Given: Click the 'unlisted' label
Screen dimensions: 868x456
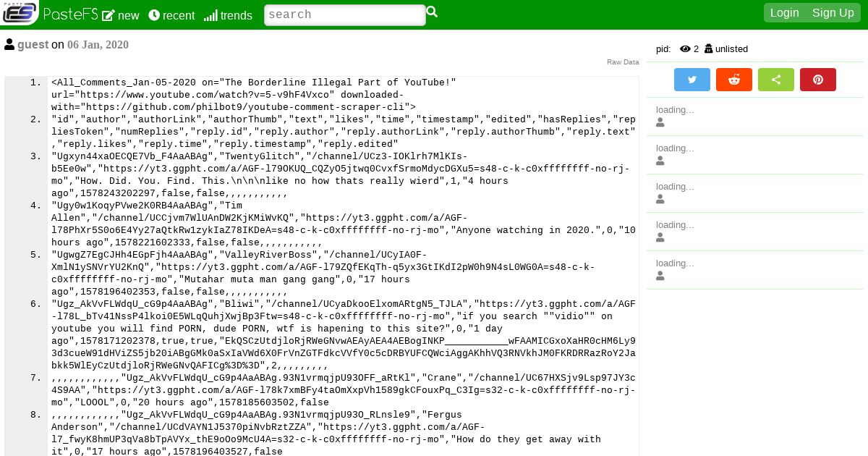Looking at the screenshot, I should click(x=731, y=49).
